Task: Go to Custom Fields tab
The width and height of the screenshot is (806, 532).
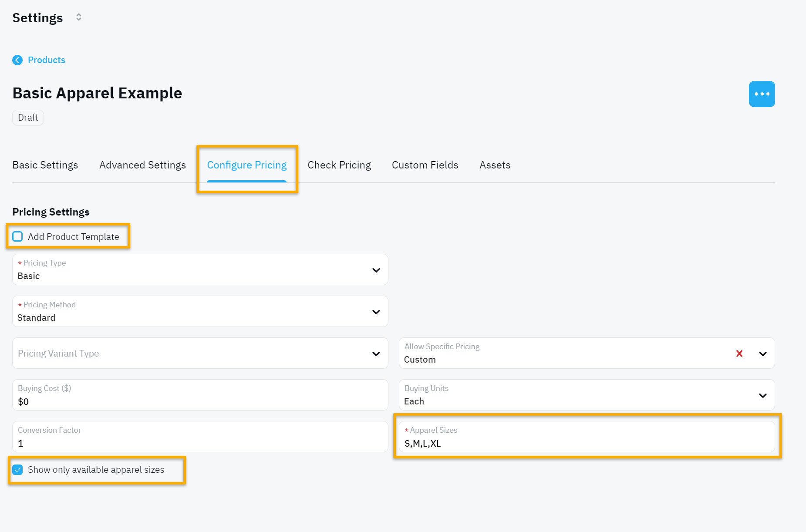Action: (425, 165)
